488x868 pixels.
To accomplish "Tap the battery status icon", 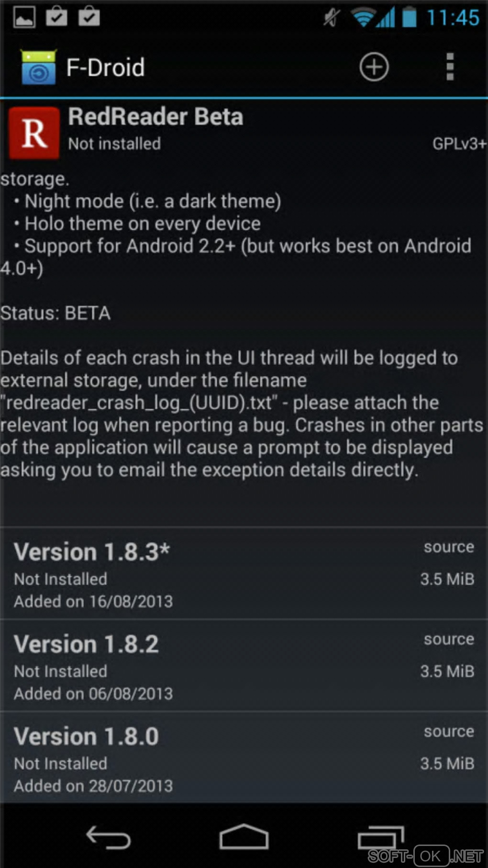I will [410, 17].
